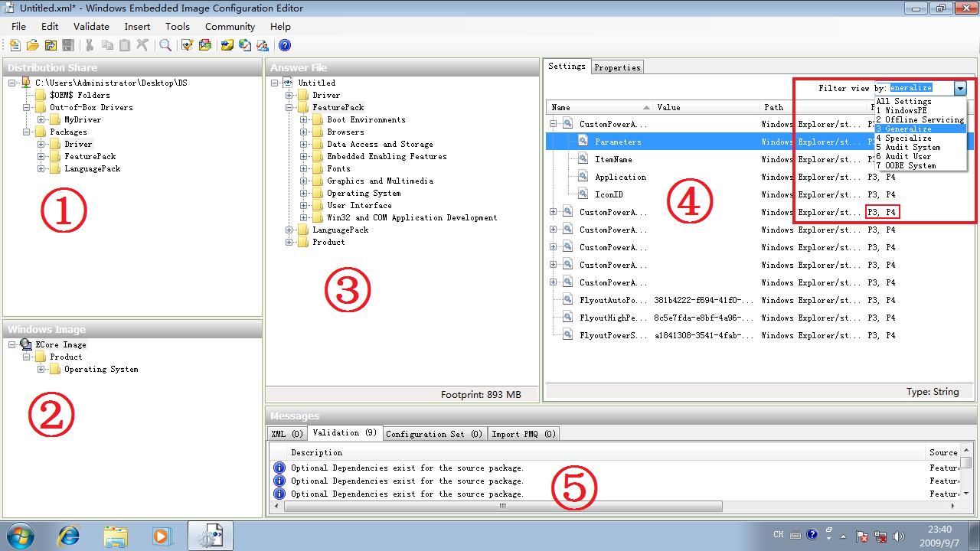Select Embedded Enabling Features tree item

click(387, 156)
